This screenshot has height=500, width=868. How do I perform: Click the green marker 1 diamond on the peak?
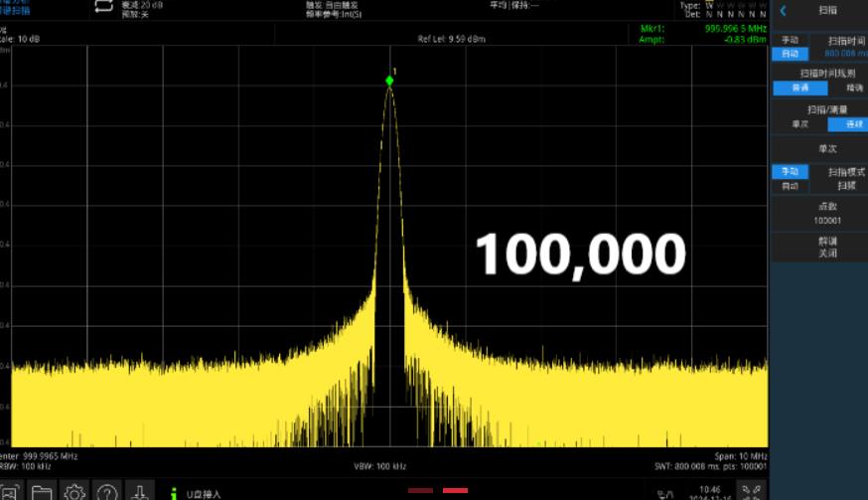pyautogui.click(x=390, y=81)
